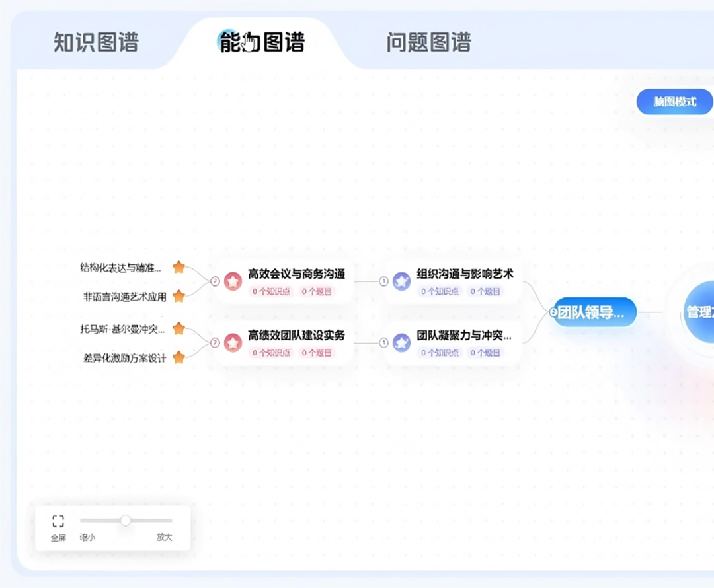
Task: Click the red star icon on 高效会议与商务沟通
Action: tap(233, 281)
